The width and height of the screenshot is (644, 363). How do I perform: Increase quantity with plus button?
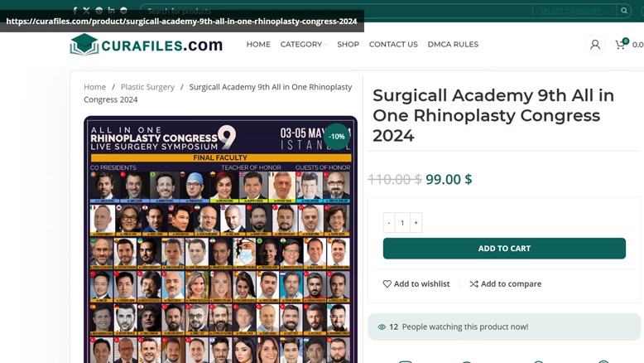click(416, 222)
